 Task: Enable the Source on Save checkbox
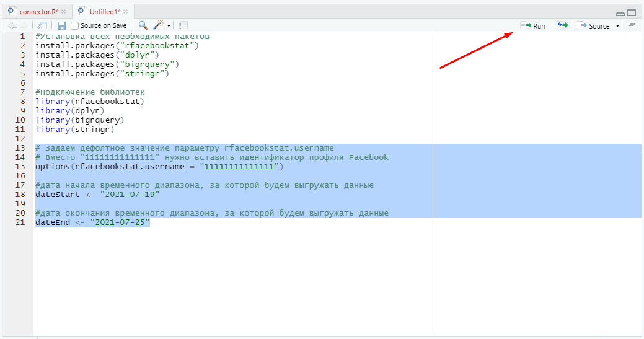pos(75,25)
